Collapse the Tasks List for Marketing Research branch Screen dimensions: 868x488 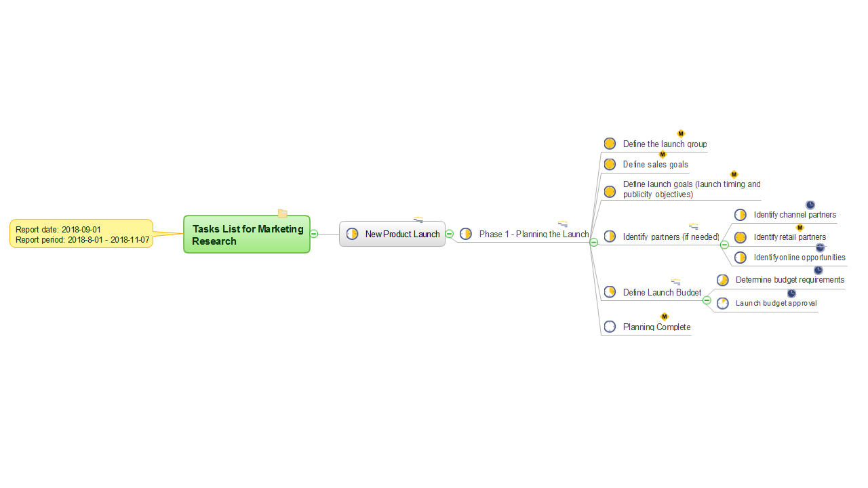tap(314, 234)
